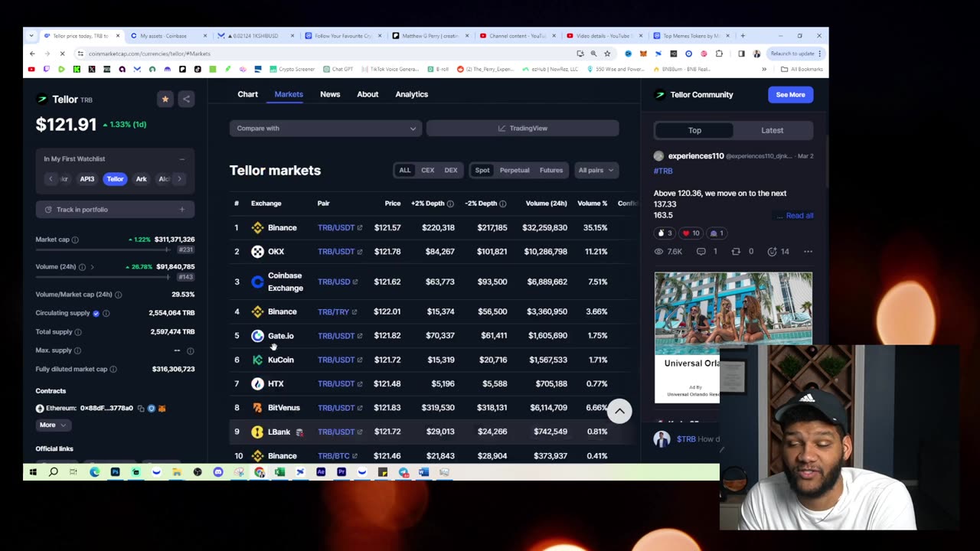980x551 pixels.
Task: Bookmark this page star in address bar
Action: click(607, 54)
